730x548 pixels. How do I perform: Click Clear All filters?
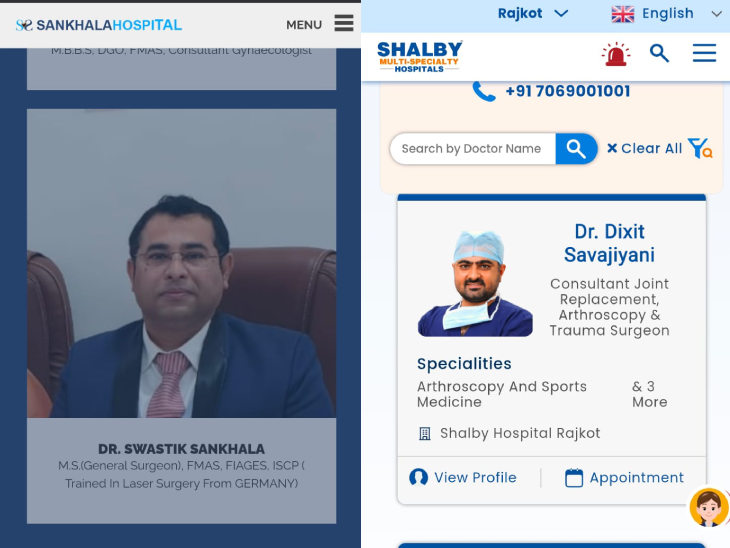tap(644, 149)
